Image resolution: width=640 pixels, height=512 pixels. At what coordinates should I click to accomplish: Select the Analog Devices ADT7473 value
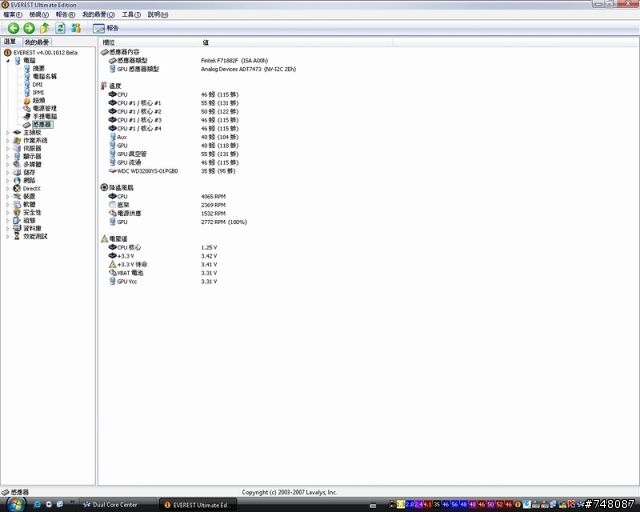[x=248, y=69]
